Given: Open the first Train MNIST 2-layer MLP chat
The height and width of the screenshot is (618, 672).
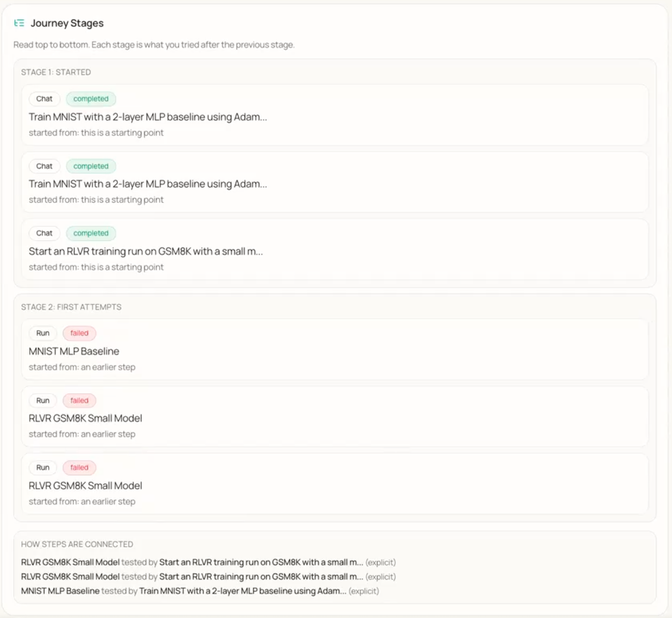Looking at the screenshot, I should 148,117.
